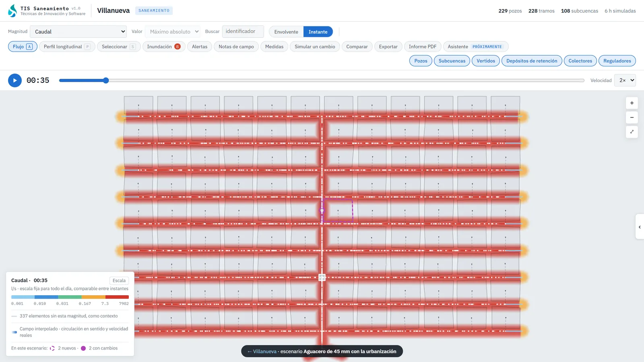
Task: Click the TIS Saneamiento logo icon
Action: [x=12, y=11]
